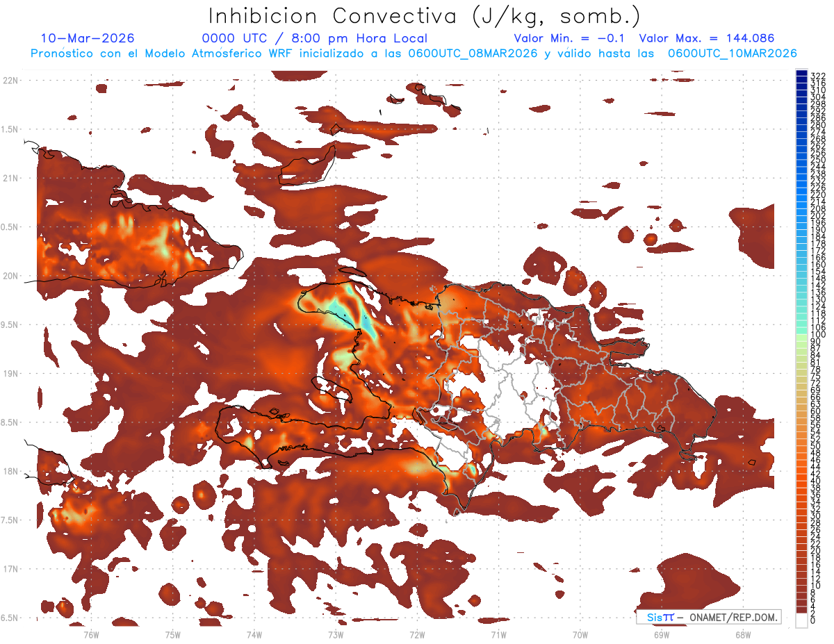834x644 pixels.
Task: Click the '75W' longitude label
Action: [172, 634]
